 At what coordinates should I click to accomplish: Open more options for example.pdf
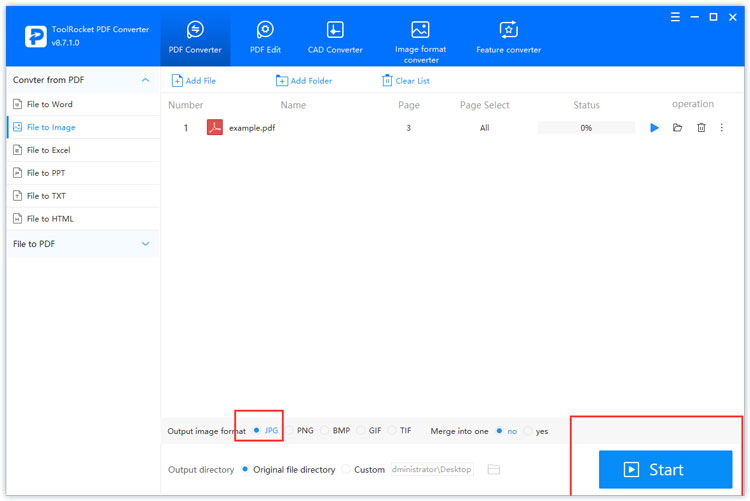(722, 128)
